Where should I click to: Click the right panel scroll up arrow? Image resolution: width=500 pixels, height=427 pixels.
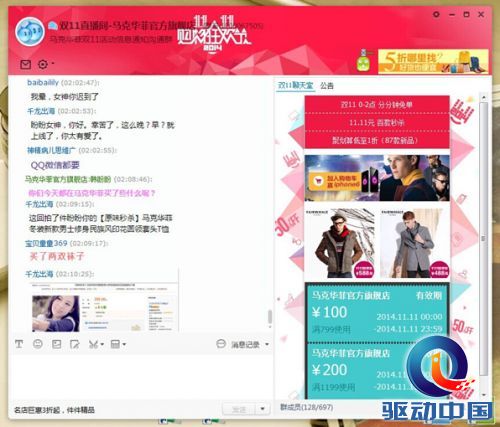(x=484, y=97)
